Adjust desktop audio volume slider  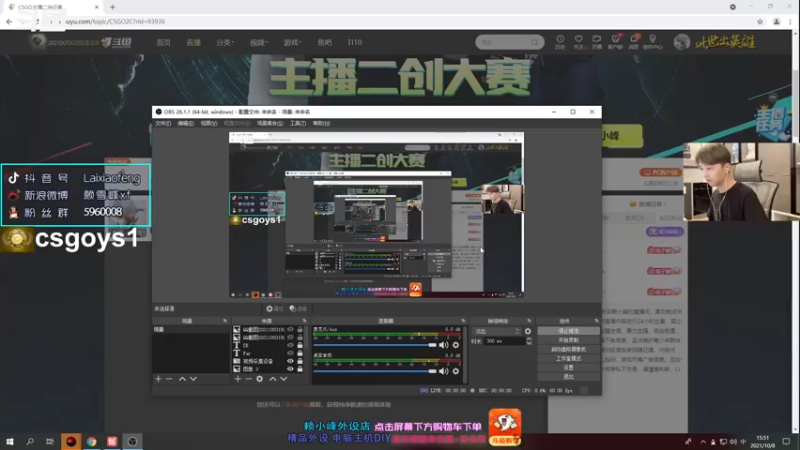click(x=375, y=371)
